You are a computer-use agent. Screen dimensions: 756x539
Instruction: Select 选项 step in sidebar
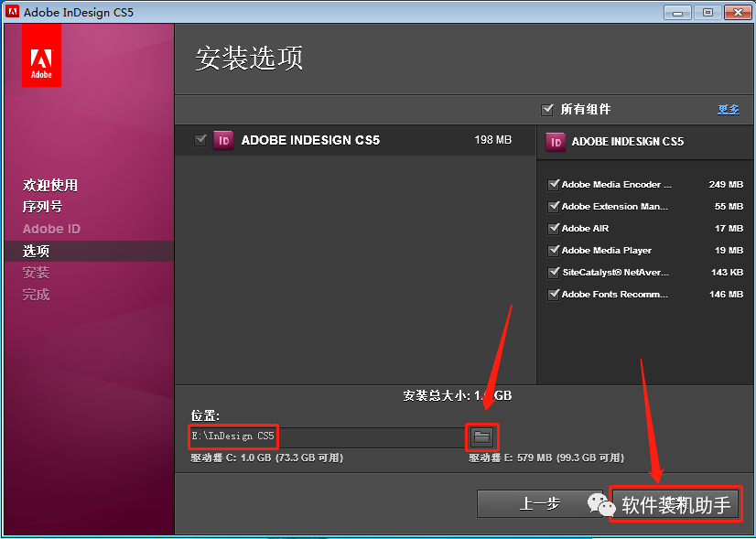point(36,251)
